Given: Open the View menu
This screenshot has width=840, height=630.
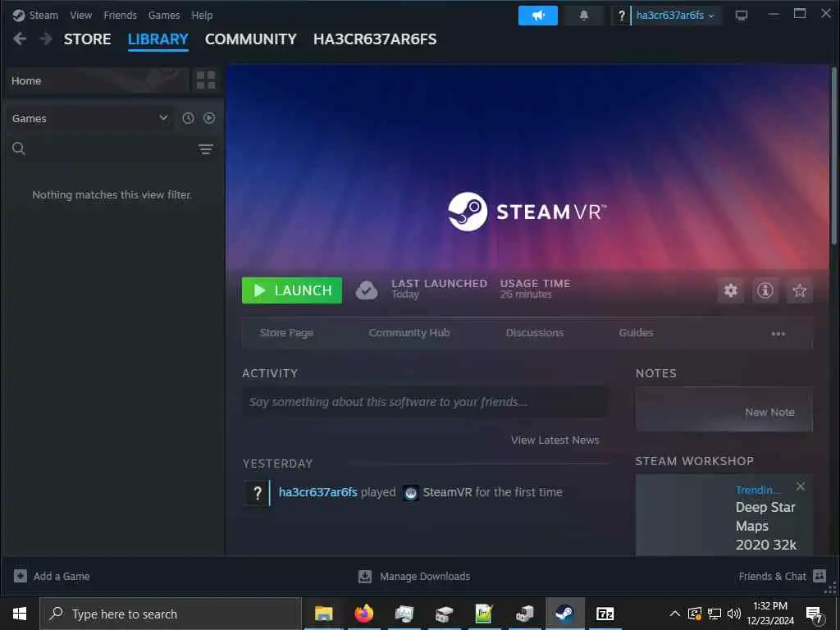Looking at the screenshot, I should (80, 15).
